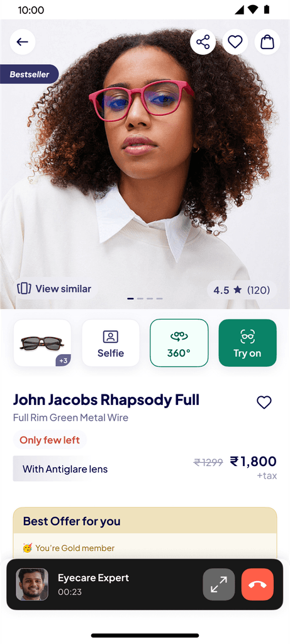Select the Selfie option
The image size is (290, 644).
click(x=111, y=343)
